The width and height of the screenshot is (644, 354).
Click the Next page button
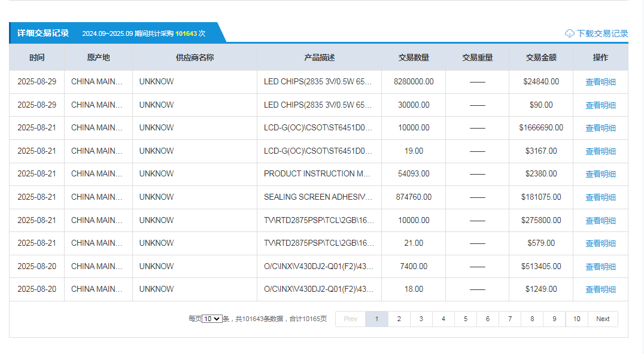603,319
